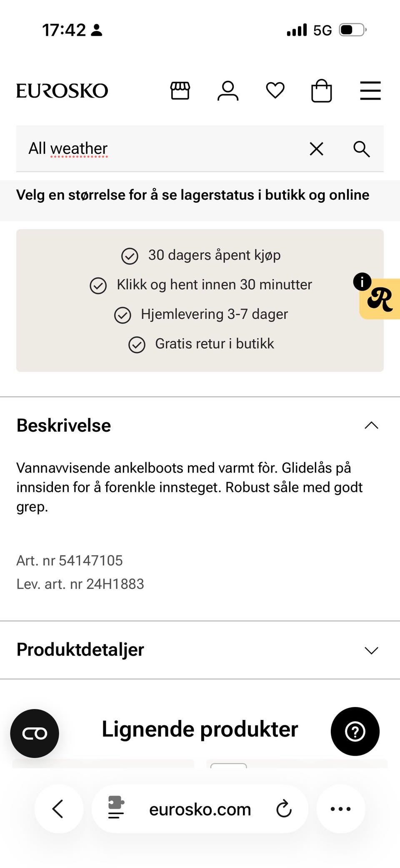Clear the search field with the X

pyautogui.click(x=316, y=149)
